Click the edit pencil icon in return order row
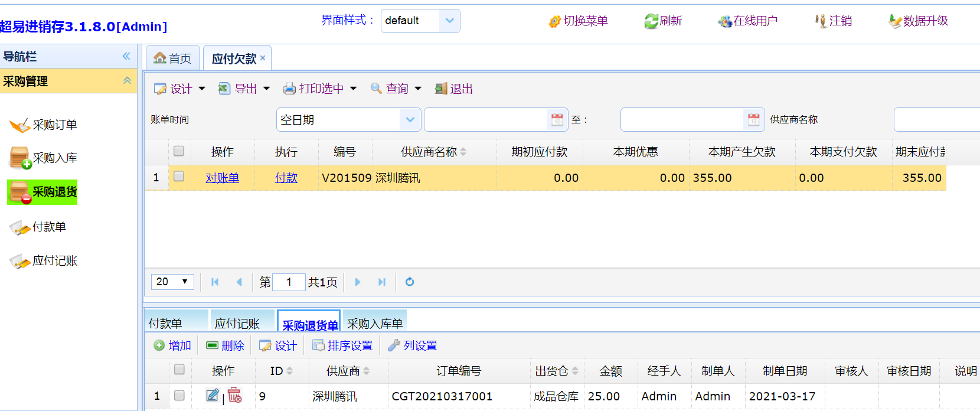Image resolution: width=980 pixels, height=411 pixels. pos(213,396)
